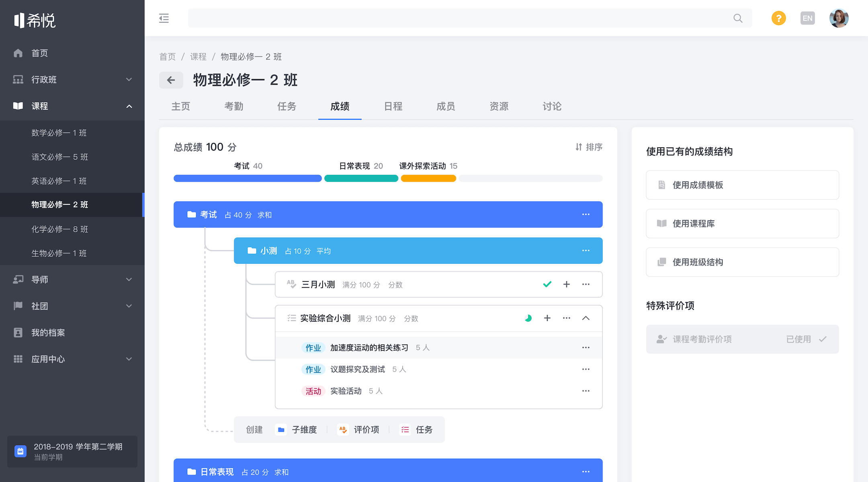The image size is (868, 482).
Task: Click the back arrow beside course title
Action: [171, 80]
